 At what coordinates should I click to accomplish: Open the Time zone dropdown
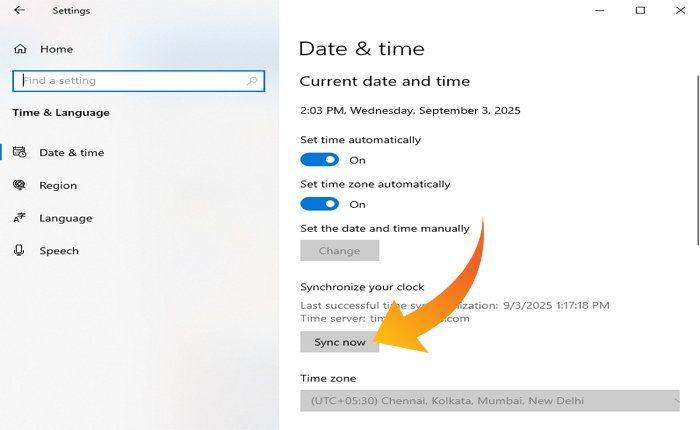[490, 401]
